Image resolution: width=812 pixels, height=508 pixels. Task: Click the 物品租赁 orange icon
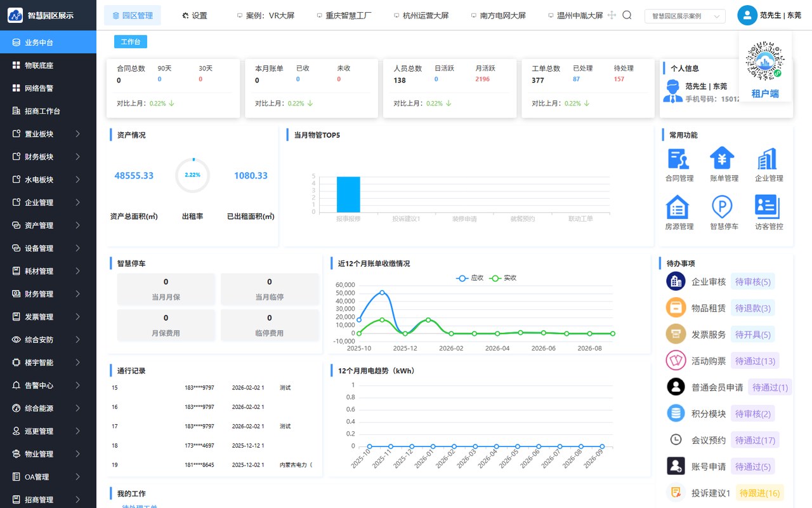click(x=676, y=308)
